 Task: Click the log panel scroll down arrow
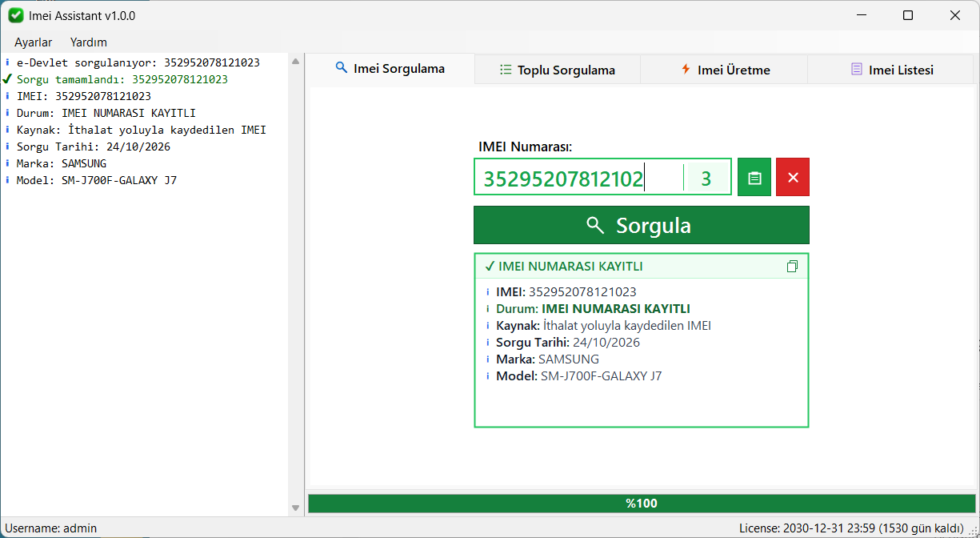295,508
